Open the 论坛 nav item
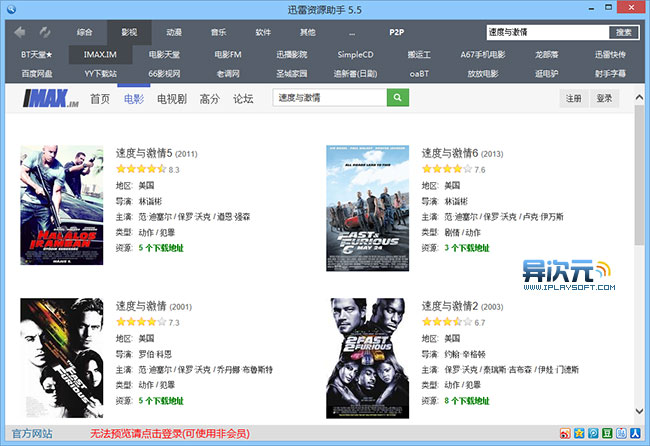Image resolution: width=650 pixels, height=446 pixels. coord(243,99)
